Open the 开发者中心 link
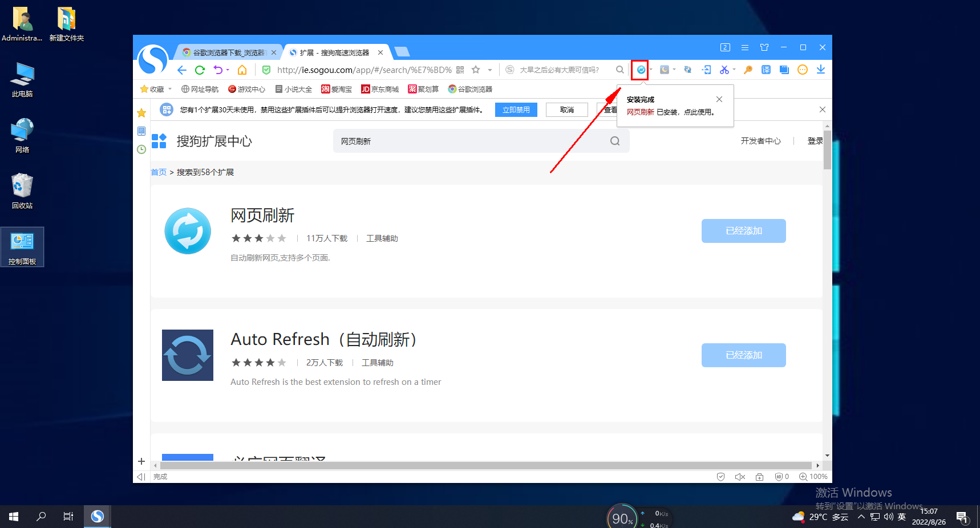The width and height of the screenshot is (980, 528). click(761, 141)
